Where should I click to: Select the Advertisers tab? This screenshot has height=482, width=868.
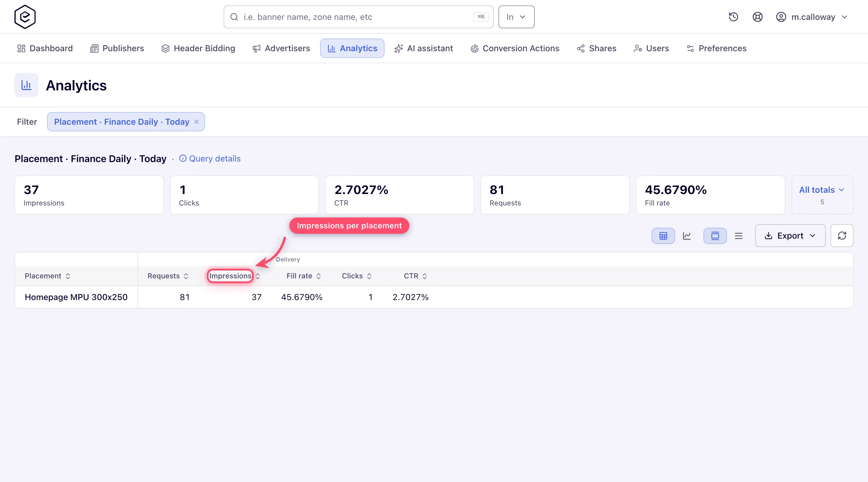coord(281,48)
